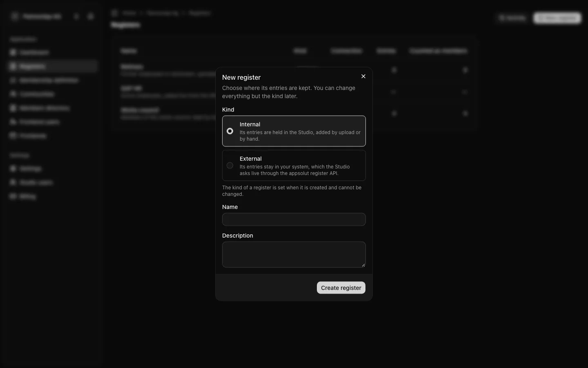Click the Create register button
This screenshot has width=588, height=368.
click(341, 288)
